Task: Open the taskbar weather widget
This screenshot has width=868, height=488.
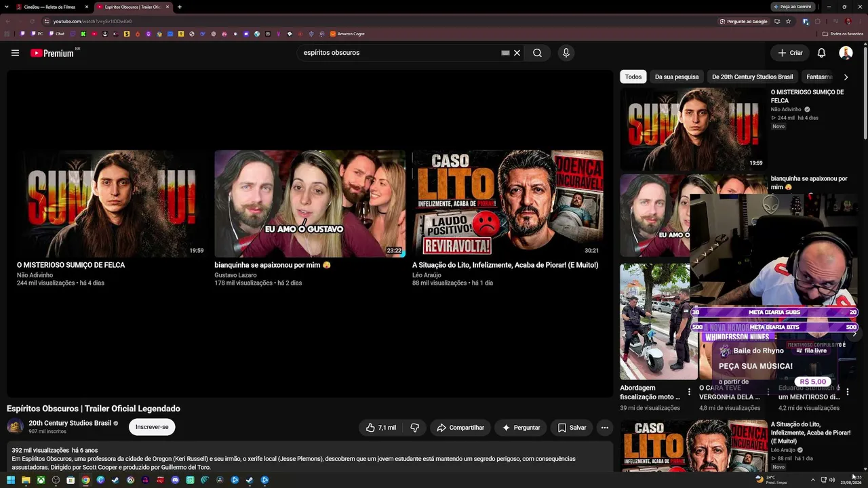Action: (770, 480)
